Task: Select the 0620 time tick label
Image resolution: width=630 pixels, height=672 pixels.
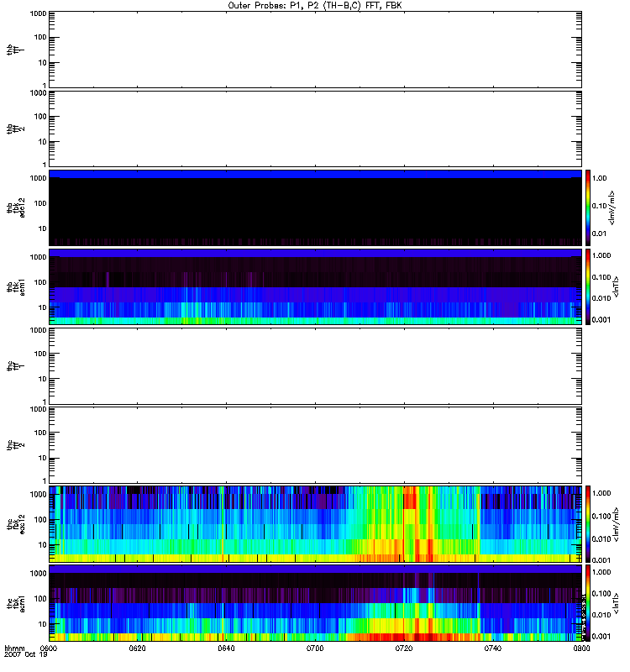Action: click(138, 649)
